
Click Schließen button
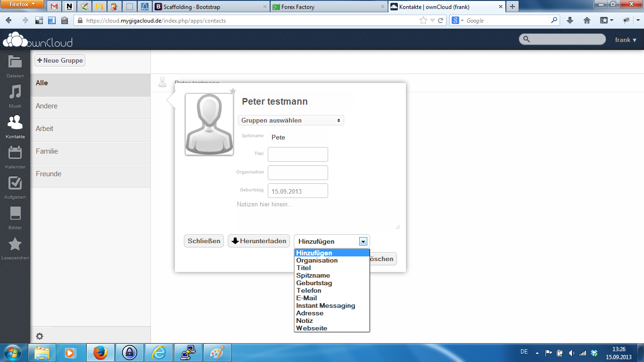(x=204, y=241)
